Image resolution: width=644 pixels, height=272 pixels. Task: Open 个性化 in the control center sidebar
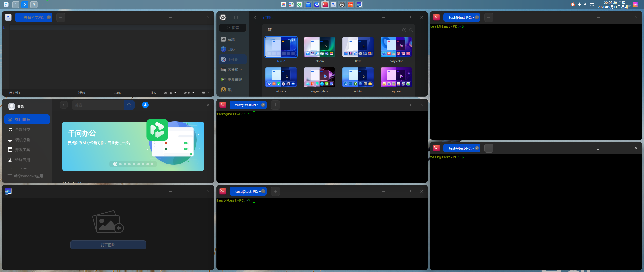point(233,60)
